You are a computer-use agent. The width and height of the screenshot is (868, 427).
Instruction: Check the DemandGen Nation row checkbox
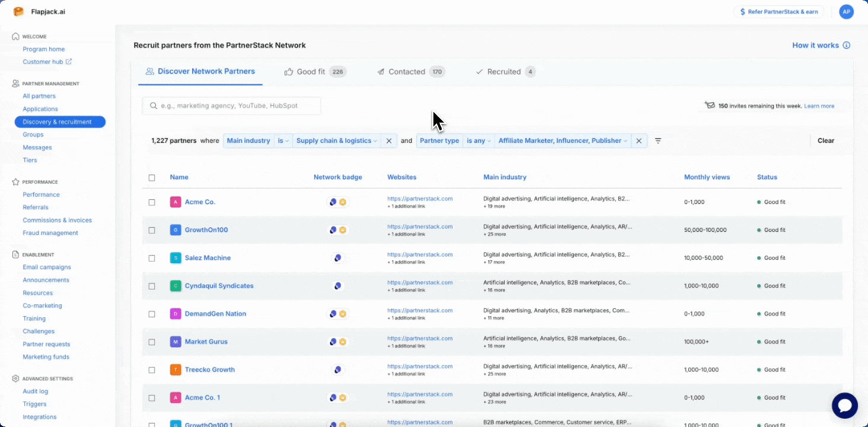[152, 314]
